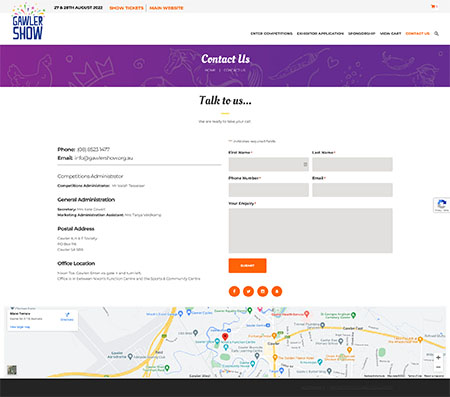Click the Show Tickets link
This screenshot has height=397, width=450.
click(126, 8)
